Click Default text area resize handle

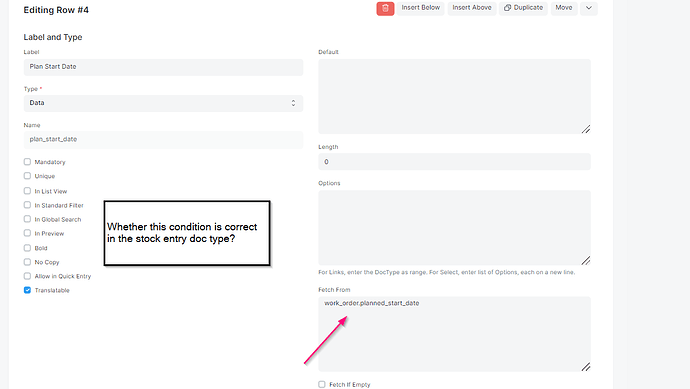[x=586, y=129]
